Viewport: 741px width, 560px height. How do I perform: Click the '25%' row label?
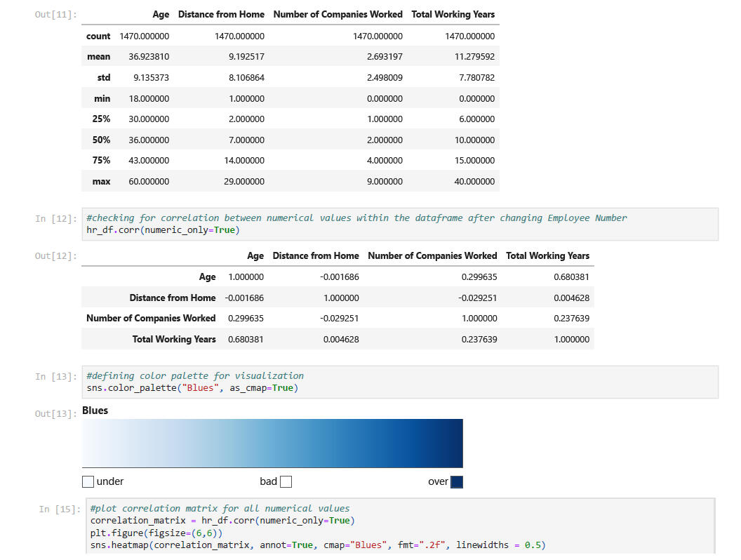[x=101, y=119]
